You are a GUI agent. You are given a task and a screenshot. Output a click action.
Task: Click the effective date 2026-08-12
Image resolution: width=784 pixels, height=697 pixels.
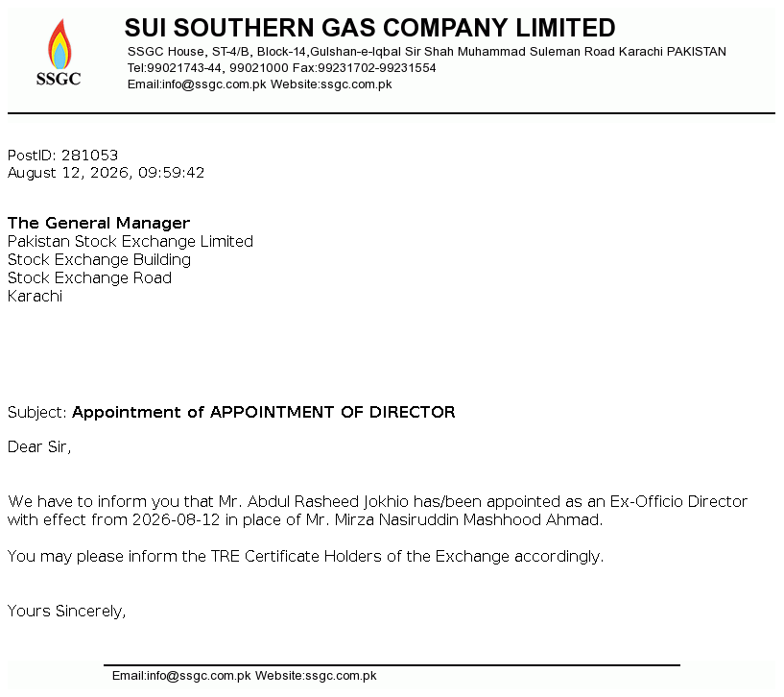tap(176, 519)
